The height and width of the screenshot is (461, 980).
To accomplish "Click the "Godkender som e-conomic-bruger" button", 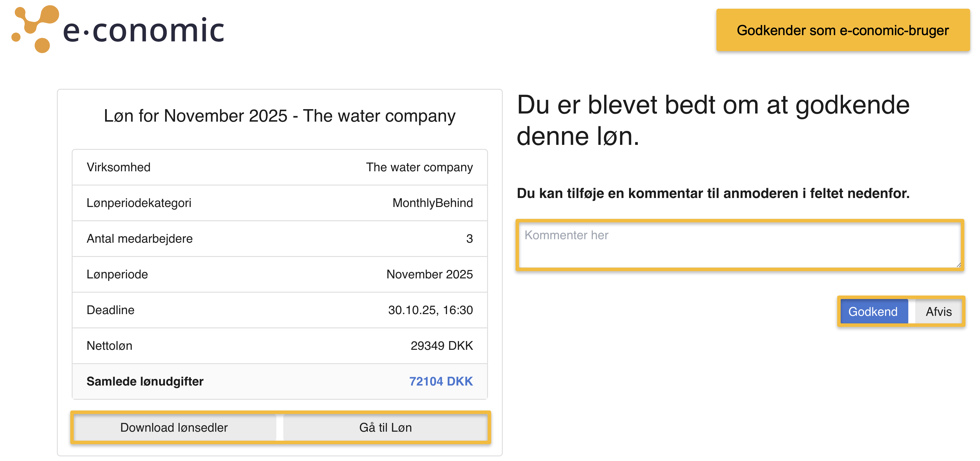I will pos(842,30).
